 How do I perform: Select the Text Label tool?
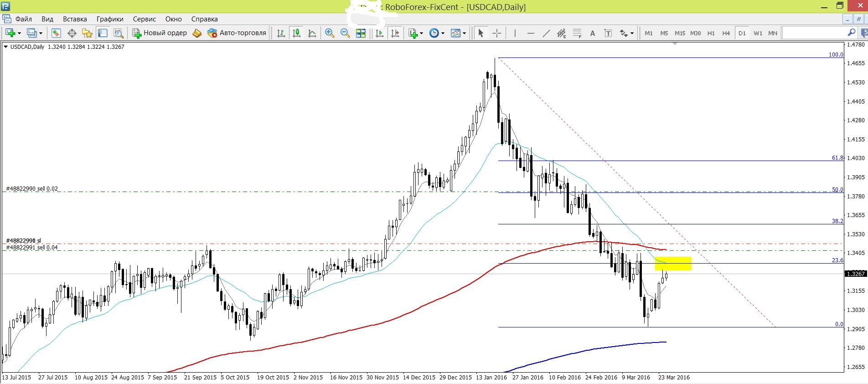click(608, 33)
